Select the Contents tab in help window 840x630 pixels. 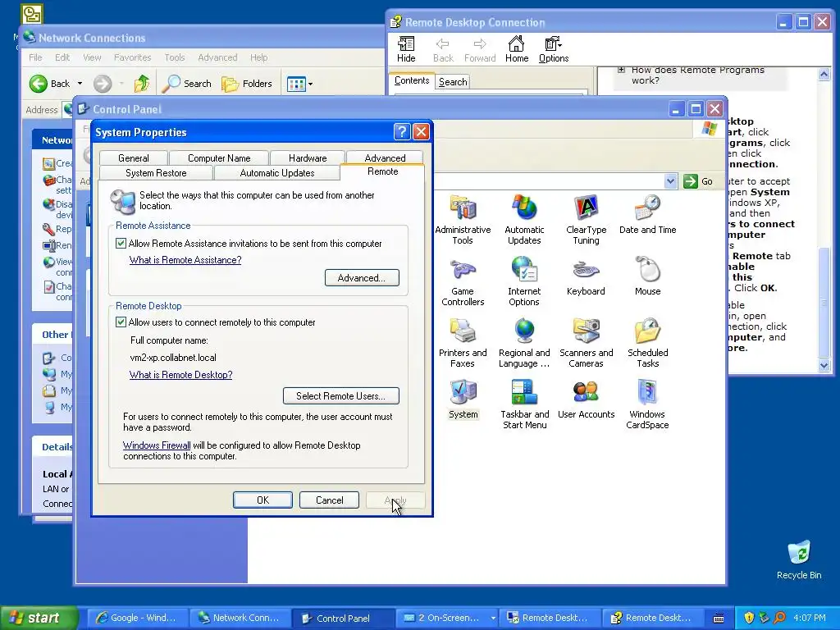(x=412, y=80)
